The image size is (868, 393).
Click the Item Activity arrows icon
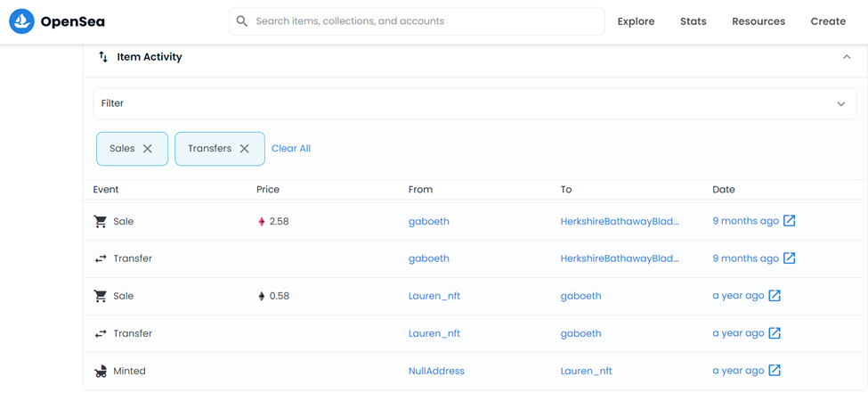pyautogui.click(x=103, y=57)
